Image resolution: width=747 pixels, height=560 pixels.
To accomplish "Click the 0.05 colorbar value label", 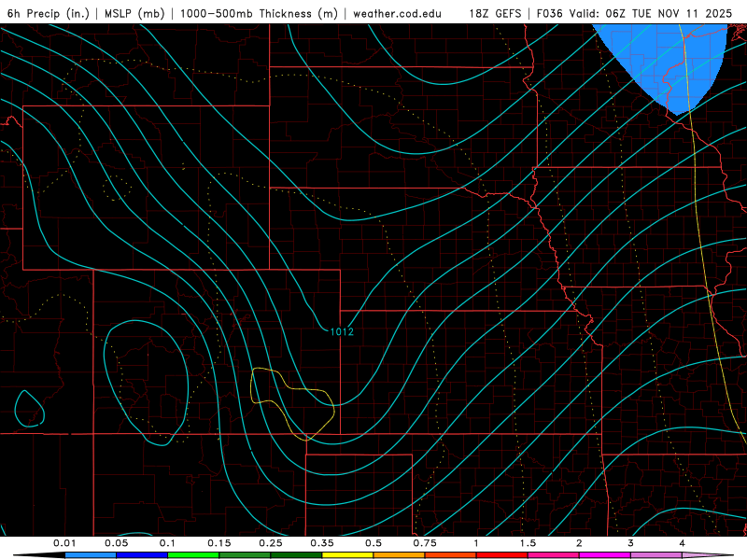I will (x=116, y=543).
